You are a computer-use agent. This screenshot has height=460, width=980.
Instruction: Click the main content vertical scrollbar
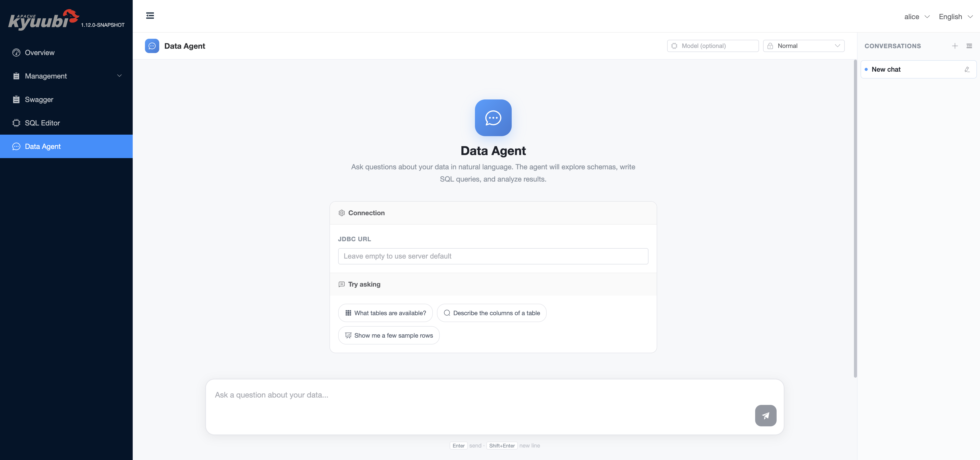[x=855, y=219]
